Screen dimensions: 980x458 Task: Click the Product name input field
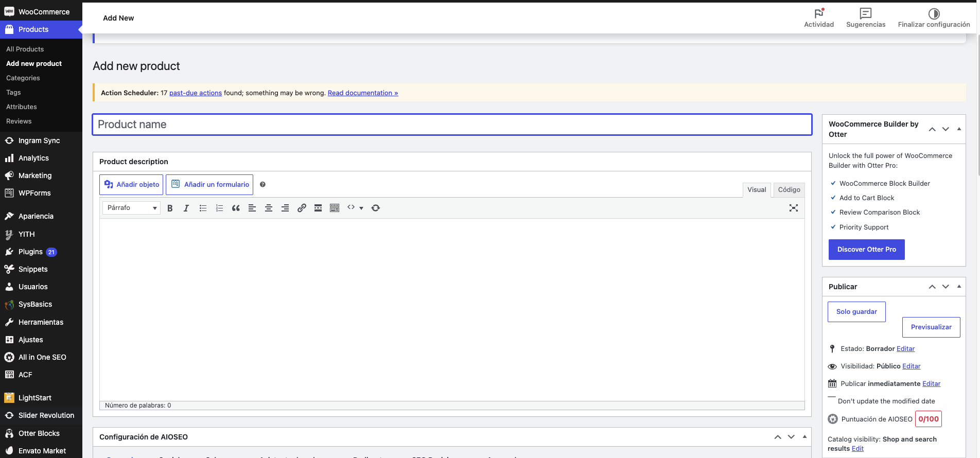(x=452, y=125)
